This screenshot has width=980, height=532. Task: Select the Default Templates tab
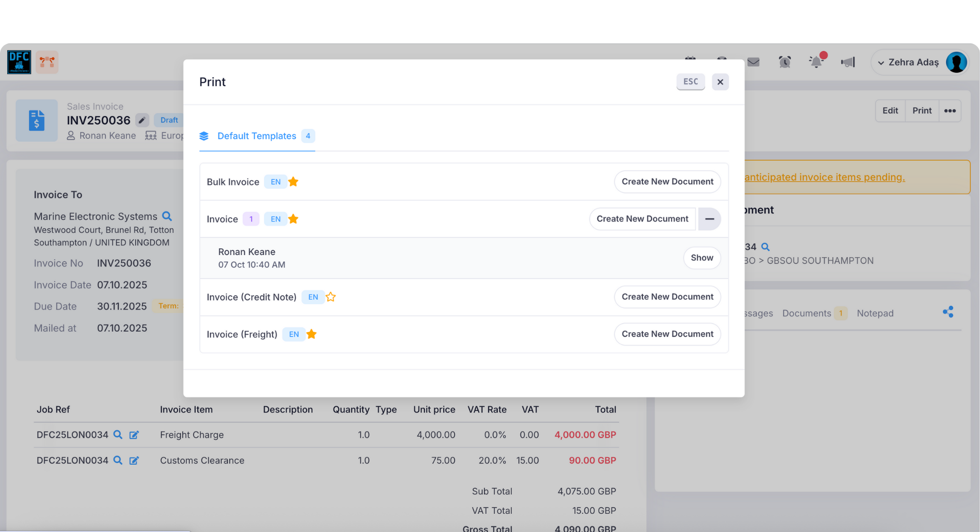256,136
